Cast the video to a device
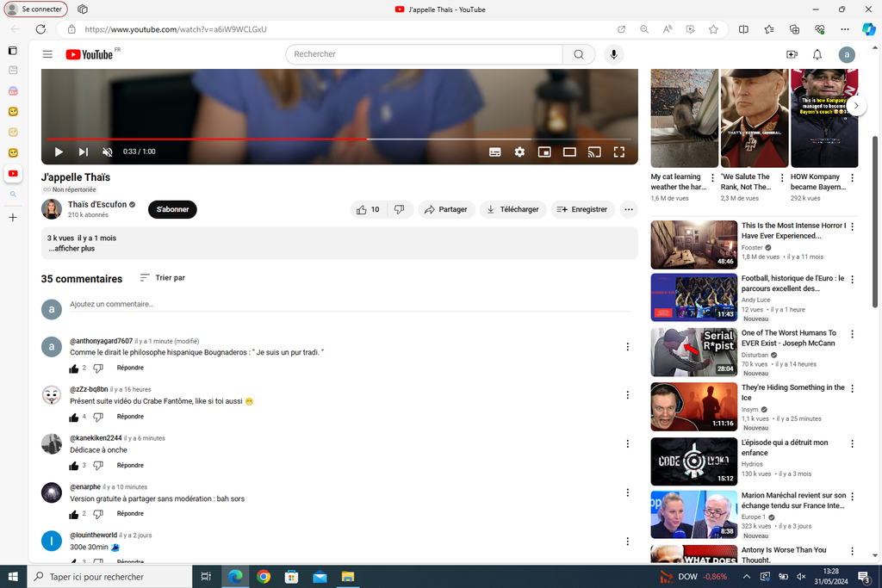This screenshot has height=588, width=882. [x=594, y=152]
